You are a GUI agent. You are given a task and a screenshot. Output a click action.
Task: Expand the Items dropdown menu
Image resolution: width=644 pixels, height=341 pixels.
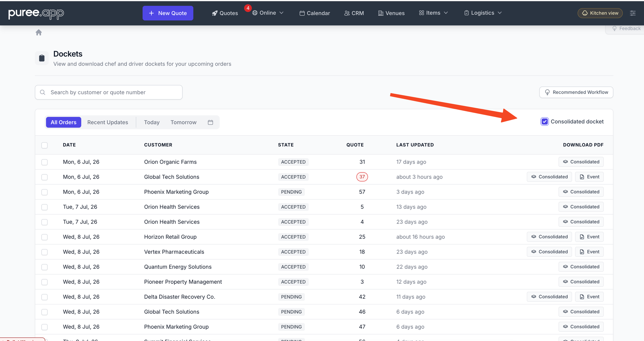pos(433,13)
